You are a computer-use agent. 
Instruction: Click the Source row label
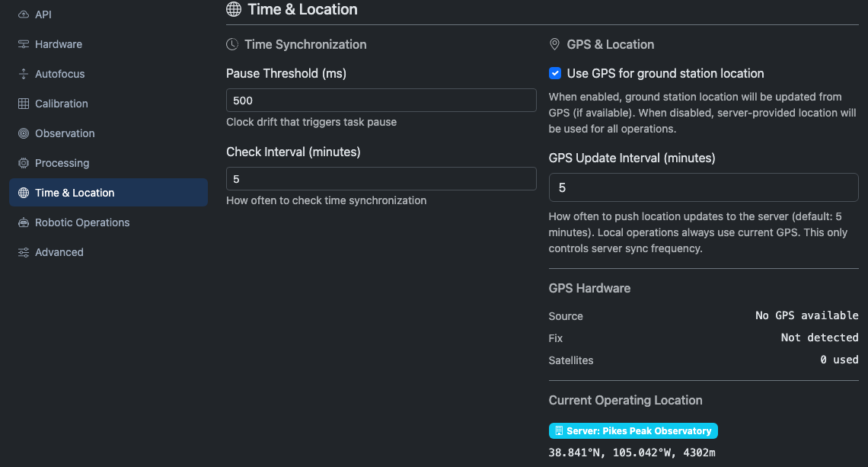pyautogui.click(x=566, y=316)
